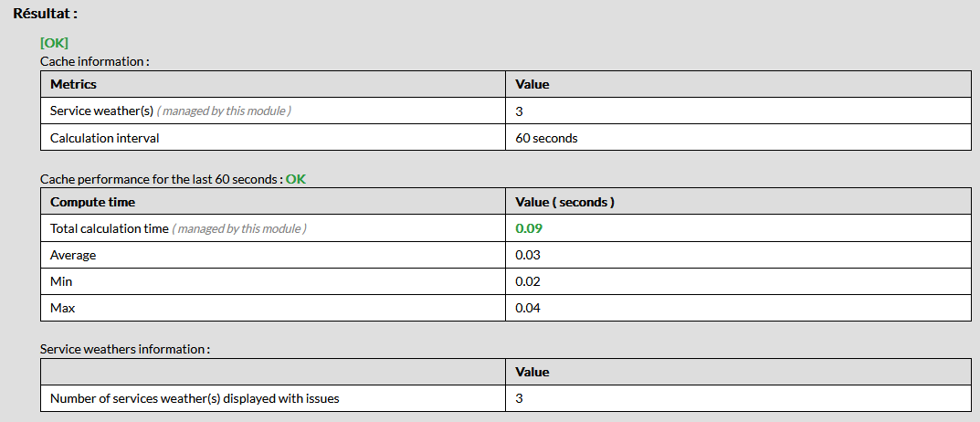Select the Value ( seconds ) column header
Viewport: 980px width, 422px height.
coord(564,202)
